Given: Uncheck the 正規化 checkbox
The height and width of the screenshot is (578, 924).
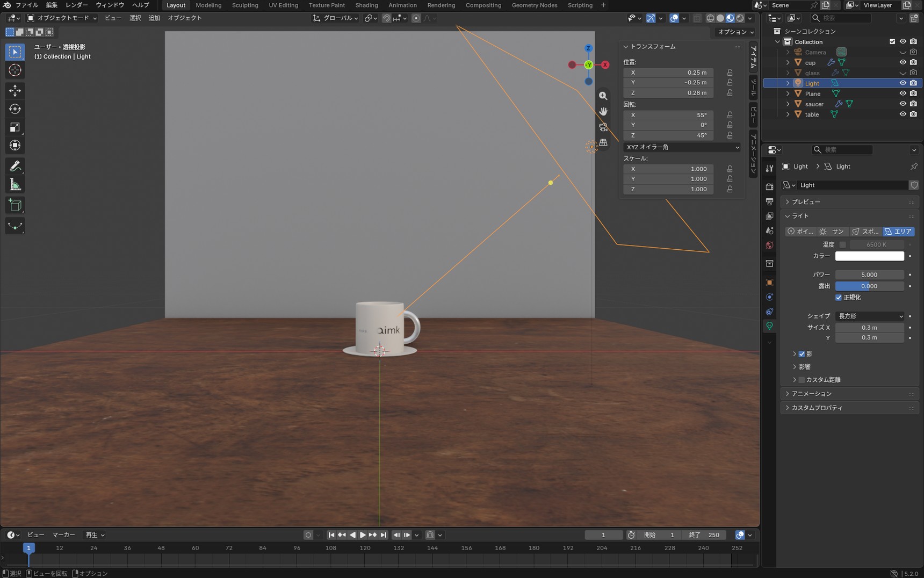Looking at the screenshot, I should pyautogui.click(x=839, y=298).
